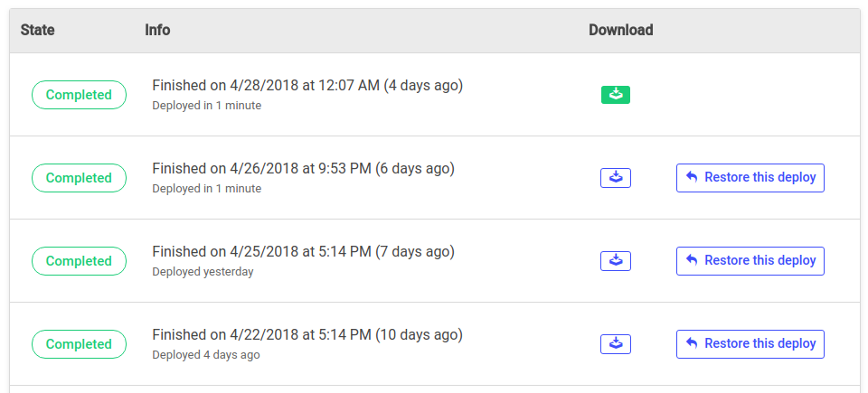This screenshot has width=868, height=393.
Task: Select the Completed status on the 4/26/2018 row
Action: (x=79, y=178)
